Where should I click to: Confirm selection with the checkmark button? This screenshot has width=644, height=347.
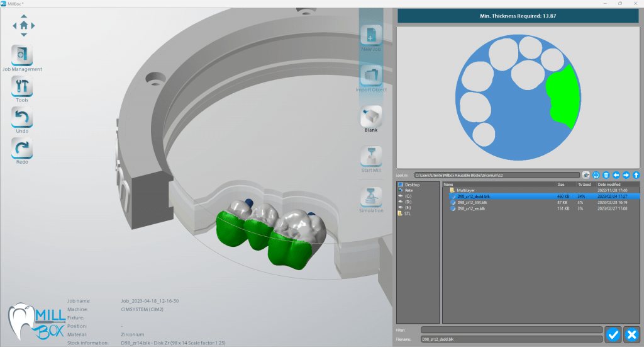pyautogui.click(x=613, y=334)
